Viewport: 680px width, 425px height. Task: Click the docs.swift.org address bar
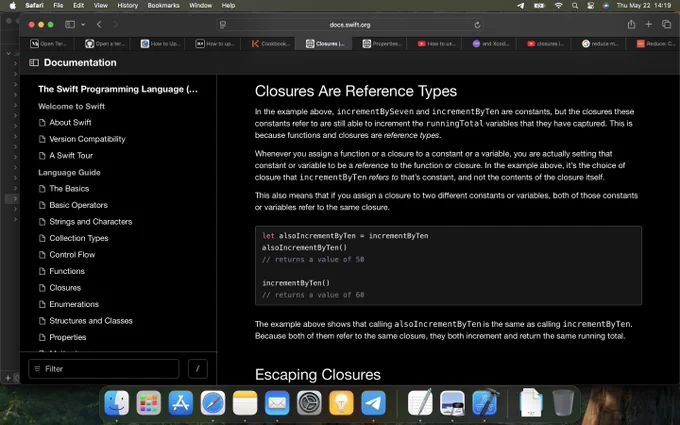coord(350,25)
